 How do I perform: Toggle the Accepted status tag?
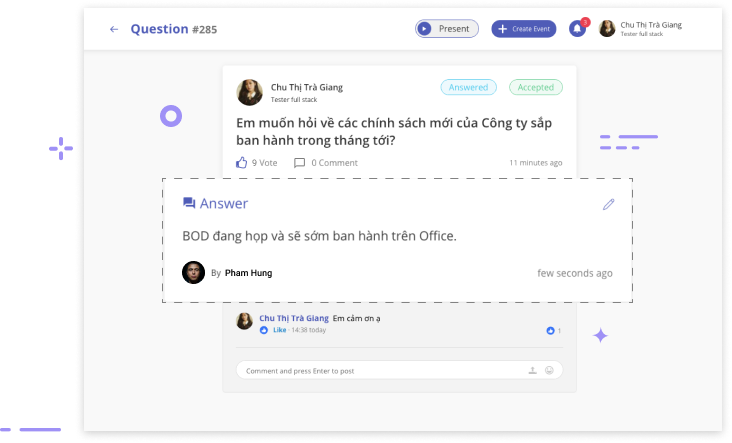tap(535, 87)
